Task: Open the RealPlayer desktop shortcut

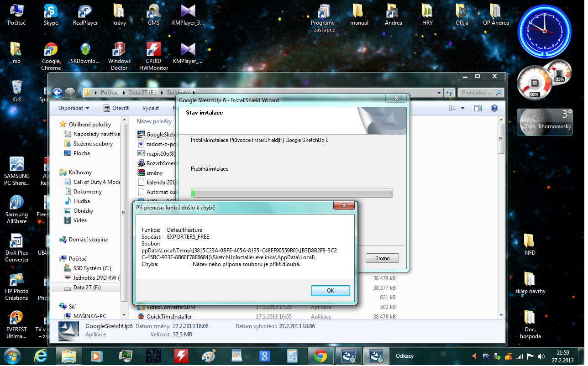Action: tap(85, 15)
